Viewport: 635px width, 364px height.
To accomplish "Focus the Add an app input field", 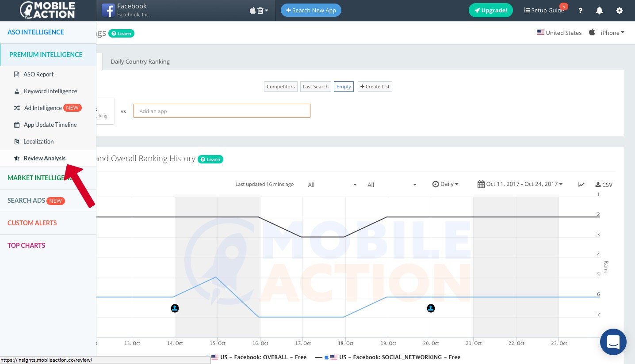I will (x=222, y=111).
